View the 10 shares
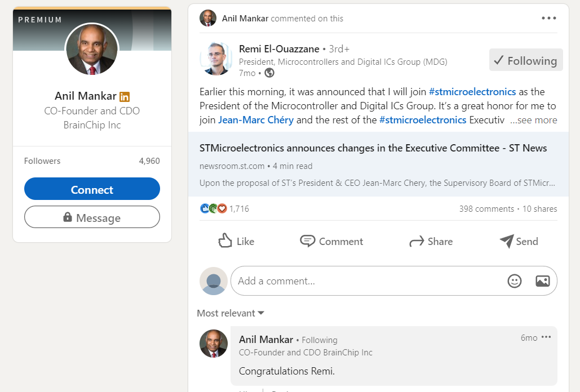 click(539, 209)
